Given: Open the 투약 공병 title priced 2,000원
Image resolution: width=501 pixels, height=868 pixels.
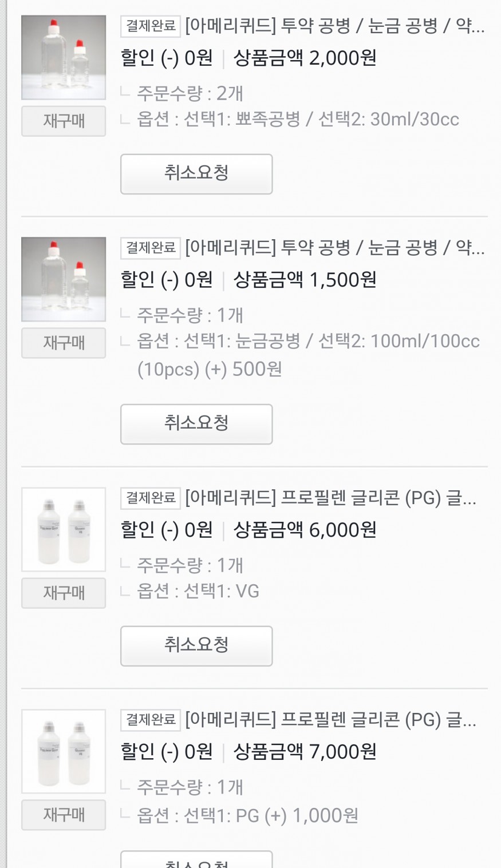Looking at the screenshot, I should [x=335, y=26].
